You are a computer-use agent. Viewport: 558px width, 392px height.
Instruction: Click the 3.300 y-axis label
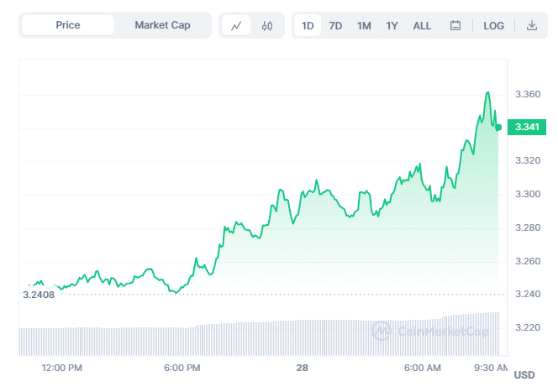[x=528, y=194]
